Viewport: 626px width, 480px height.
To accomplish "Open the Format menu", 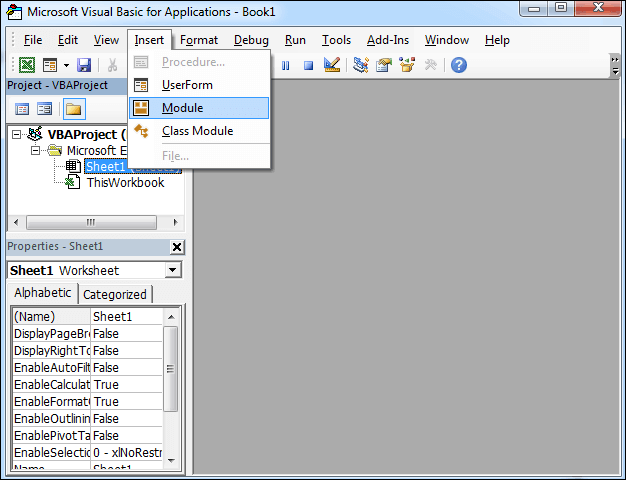I will [x=199, y=40].
